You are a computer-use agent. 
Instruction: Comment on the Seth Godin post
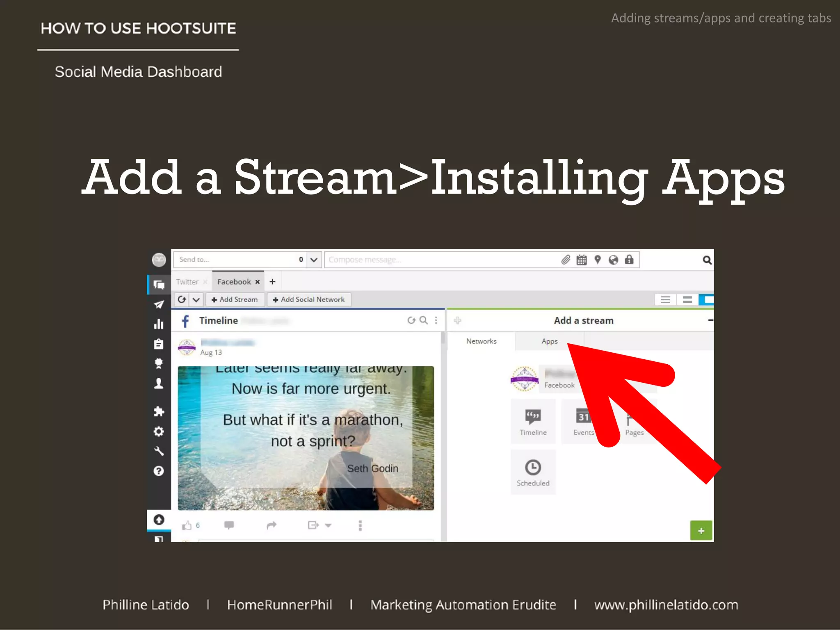point(229,525)
